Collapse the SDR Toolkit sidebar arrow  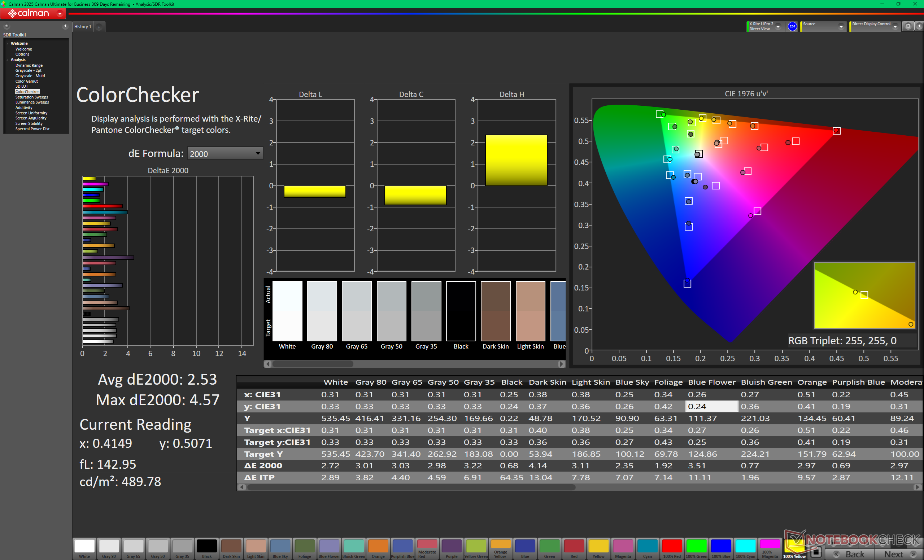(65, 26)
